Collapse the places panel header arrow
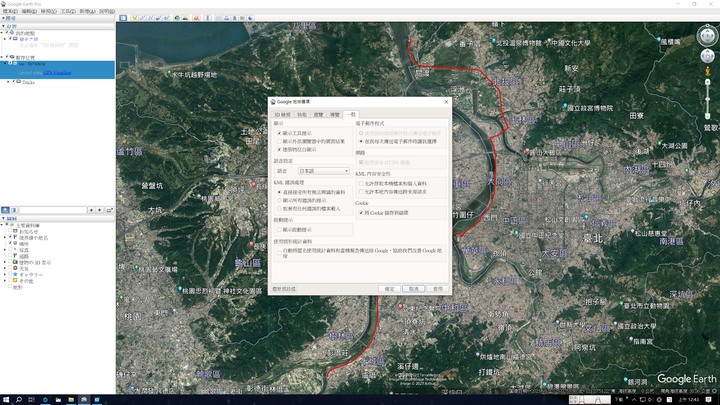This screenshot has height=405, width=720. pyautogui.click(x=3, y=26)
